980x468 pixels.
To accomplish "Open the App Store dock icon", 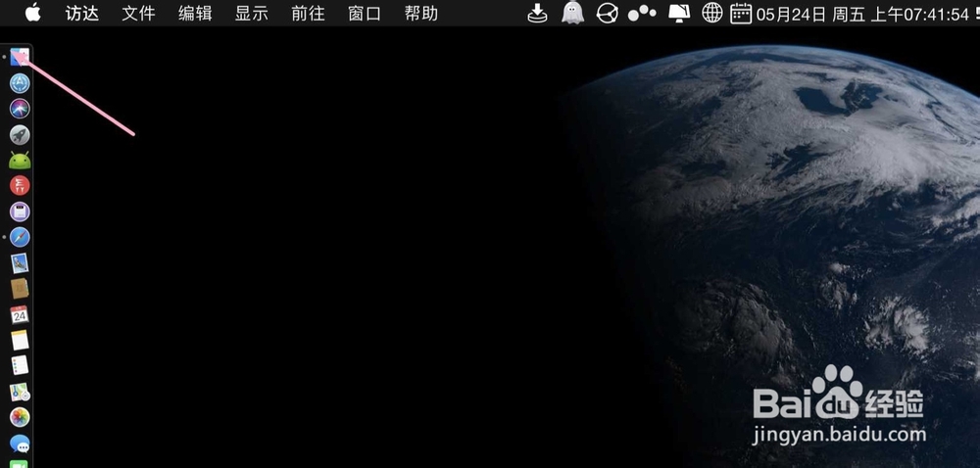I will click(x=20, y=83).
